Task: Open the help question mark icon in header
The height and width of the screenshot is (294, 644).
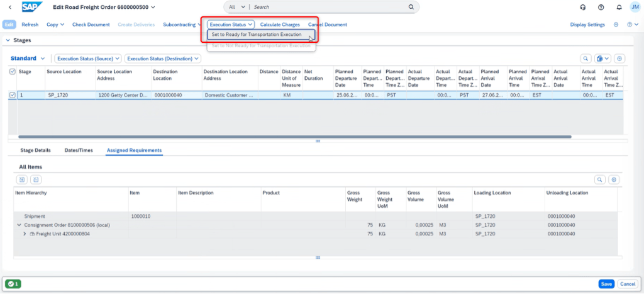Action: [x=601, y=7]
